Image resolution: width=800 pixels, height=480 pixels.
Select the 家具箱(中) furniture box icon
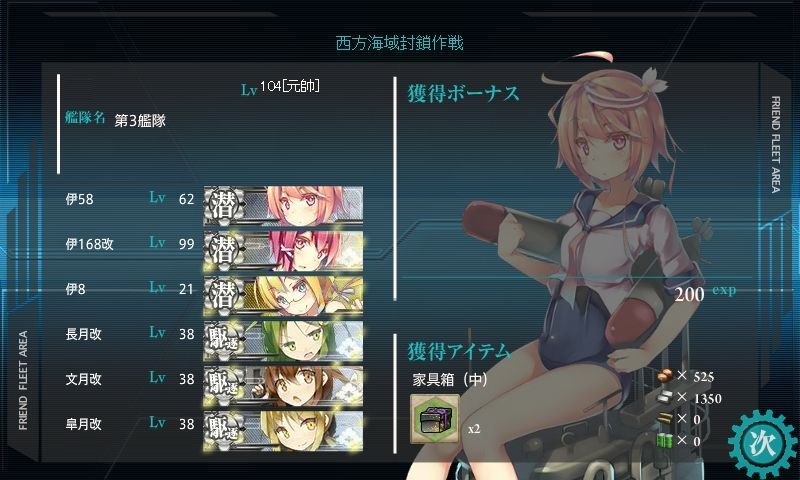pos(435,419)
